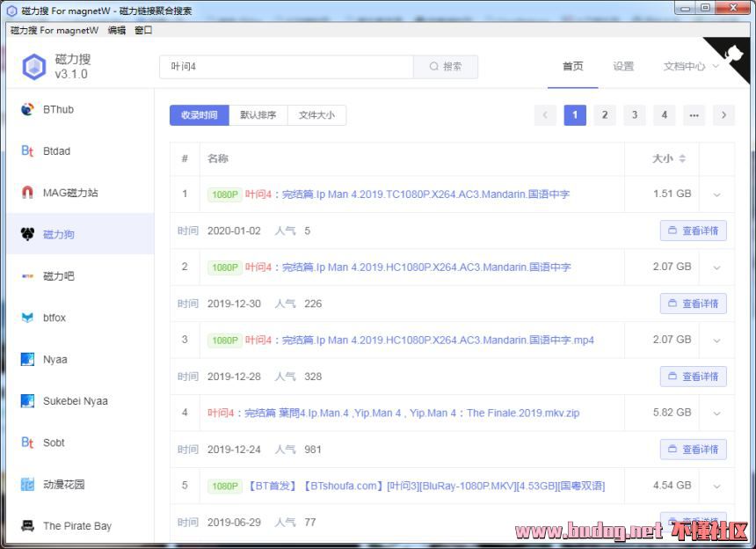
Task: Sort results by 文件大小
Action: [316, 115]
